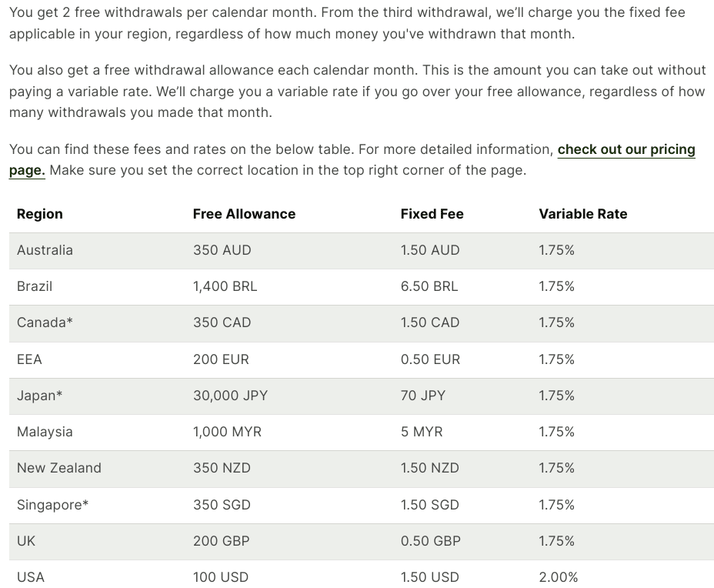Click the 1,400 BRL allowance cell

click(x=225, y=286)
